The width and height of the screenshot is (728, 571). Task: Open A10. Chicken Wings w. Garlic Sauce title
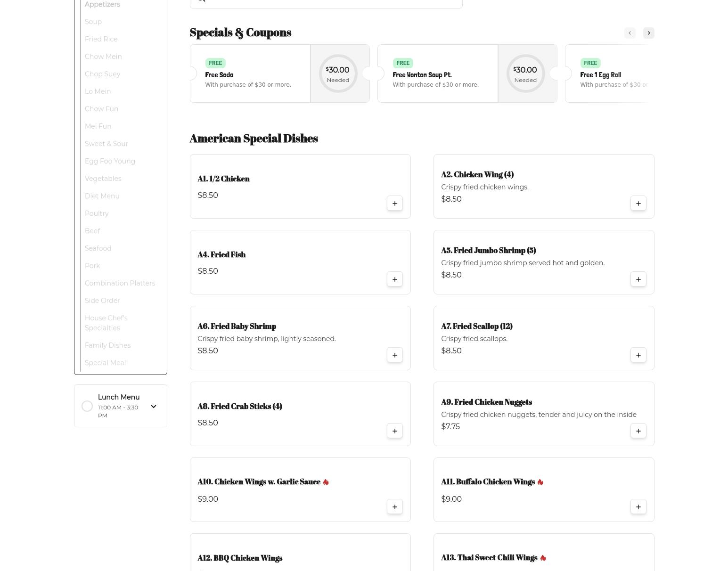point(259,482)
